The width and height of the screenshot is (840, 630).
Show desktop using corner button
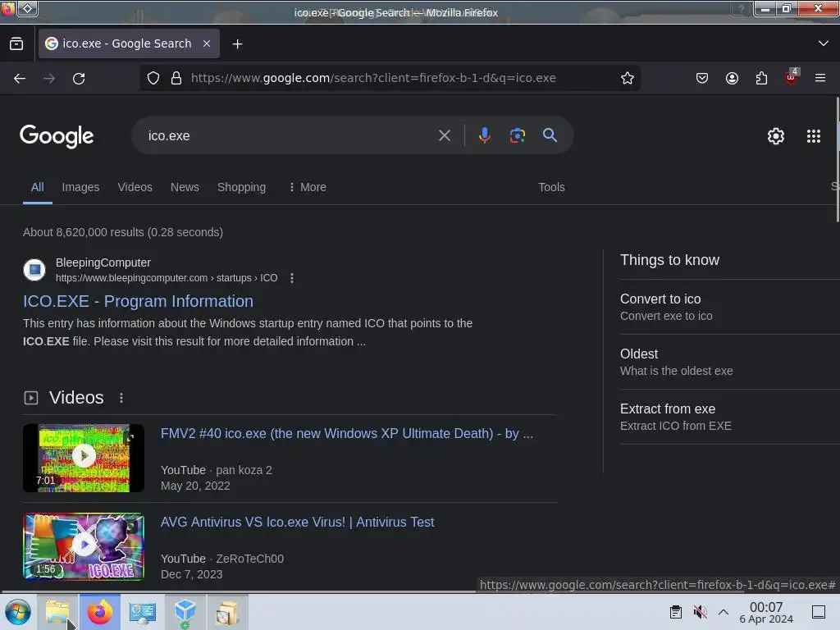(x=819, y=612)
